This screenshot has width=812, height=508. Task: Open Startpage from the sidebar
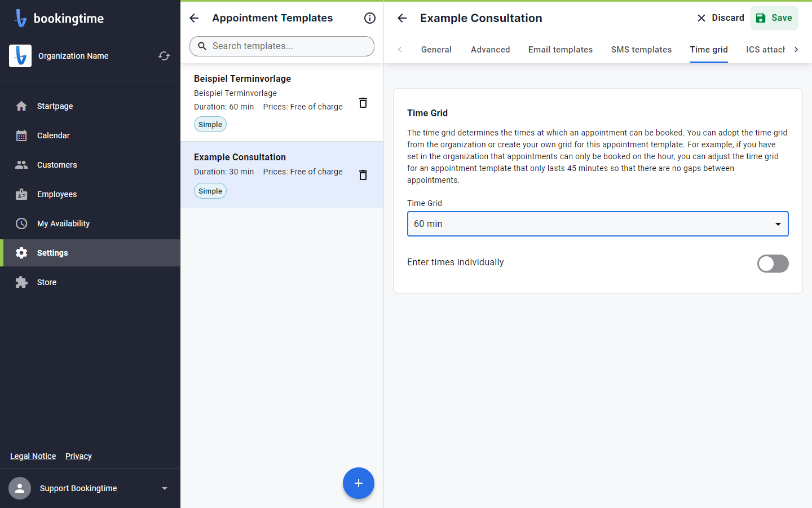click(x=90, y=106)
